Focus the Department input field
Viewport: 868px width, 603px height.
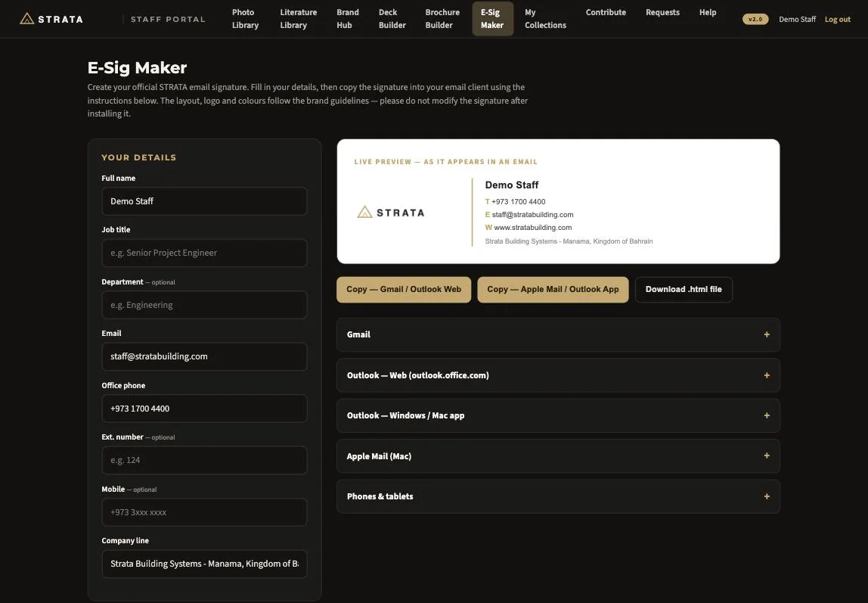(x=204, y=305)
